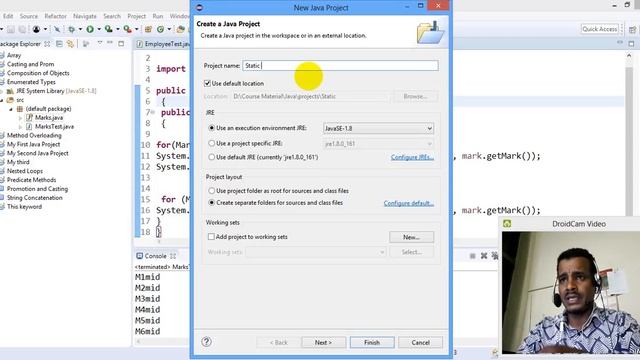Click the Debug bug icon in toolbar
640x360 pixels.
(x=72, y=29)
